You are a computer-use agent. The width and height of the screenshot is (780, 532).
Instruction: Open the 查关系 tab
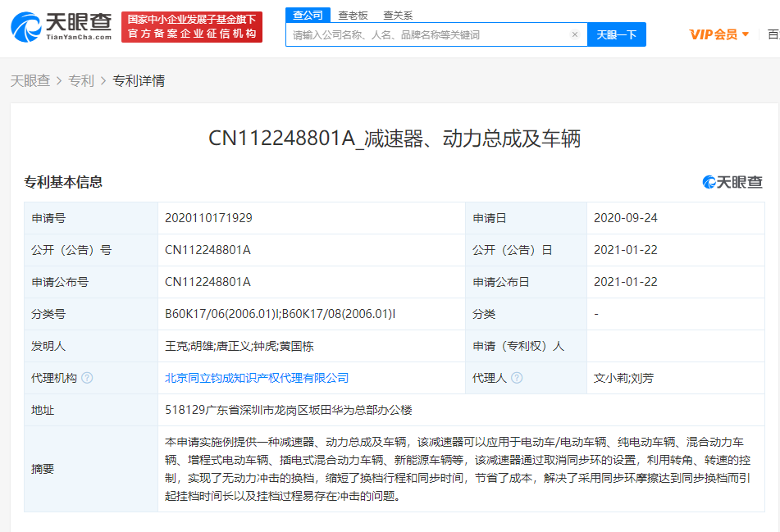pos(398,15)
